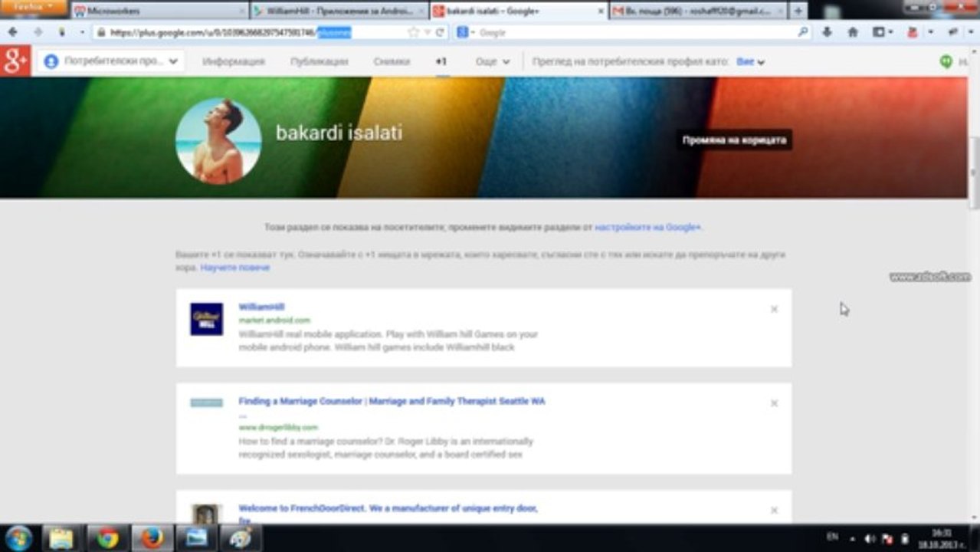Screen dimensions: 980x552
Task: Select the +1 profile tab
Action: (x=441, y=61)
